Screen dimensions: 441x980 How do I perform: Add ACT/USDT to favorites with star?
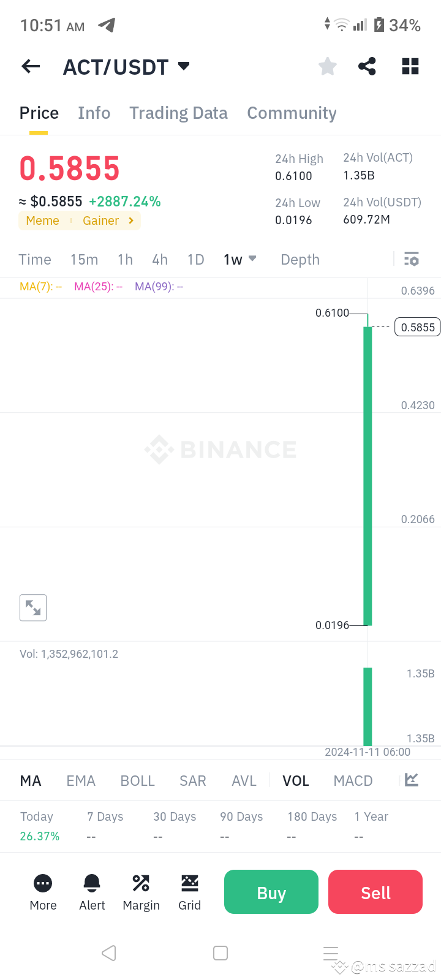pyautogui.click(x=328, y=66)
